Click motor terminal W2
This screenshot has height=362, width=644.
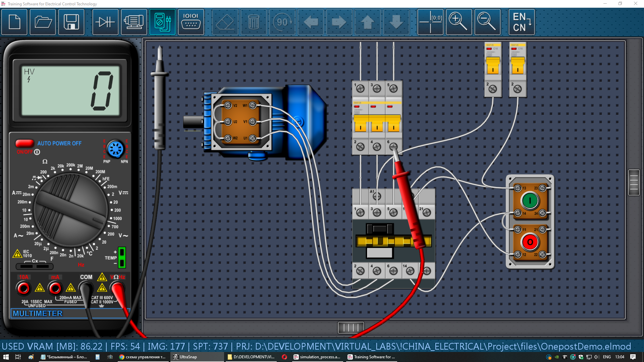tap(228, 138)
